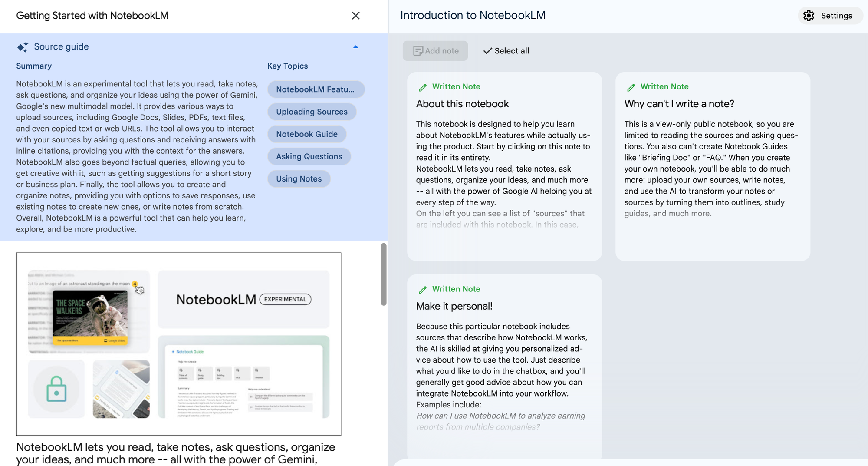Screen dimensions: 868x466
Task: Click the Space Walkers slide thumbnail
Action: [x=90, y=318]
